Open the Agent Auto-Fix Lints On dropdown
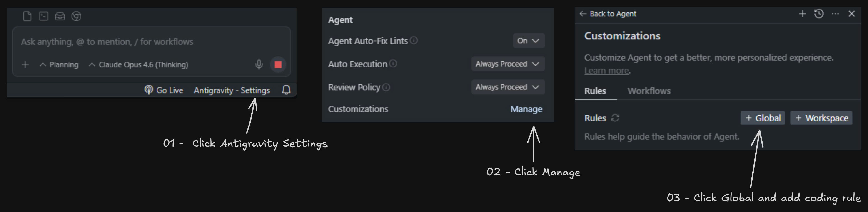This screenshot has width=868, height=212. (x=528, y=40)
